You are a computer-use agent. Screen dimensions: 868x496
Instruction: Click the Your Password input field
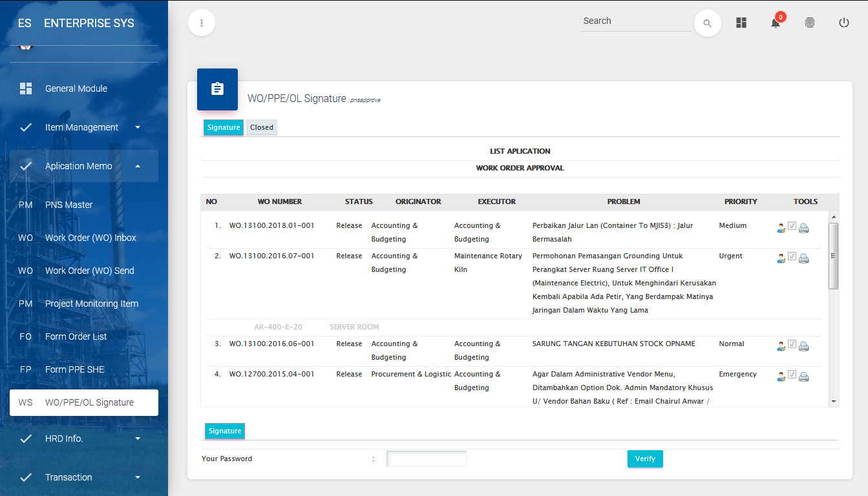click(426, 459)
